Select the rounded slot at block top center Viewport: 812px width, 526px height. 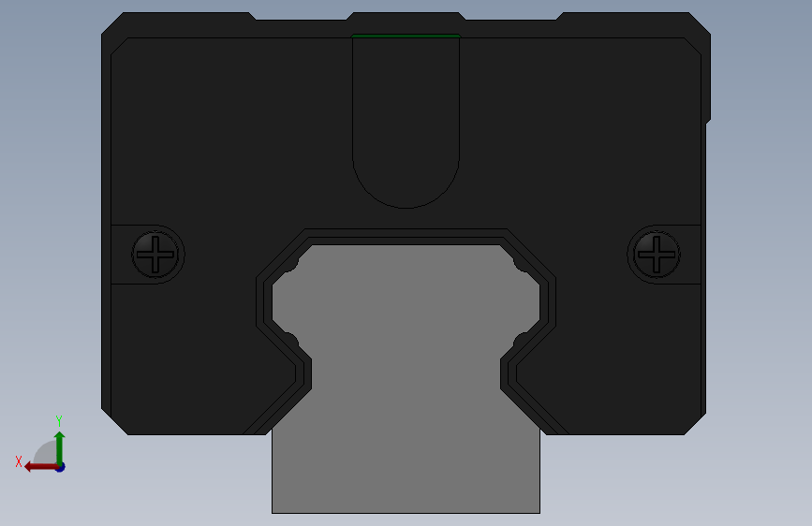(x=406, y=123)
